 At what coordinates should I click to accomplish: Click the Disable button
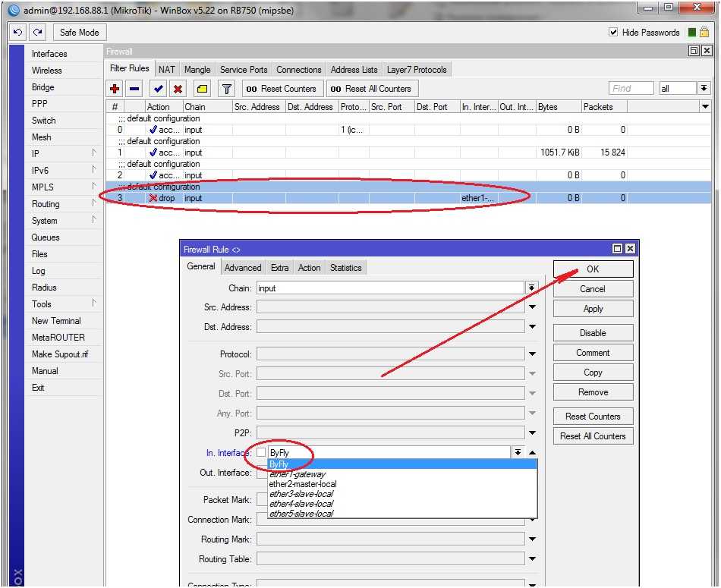[593, 333]
